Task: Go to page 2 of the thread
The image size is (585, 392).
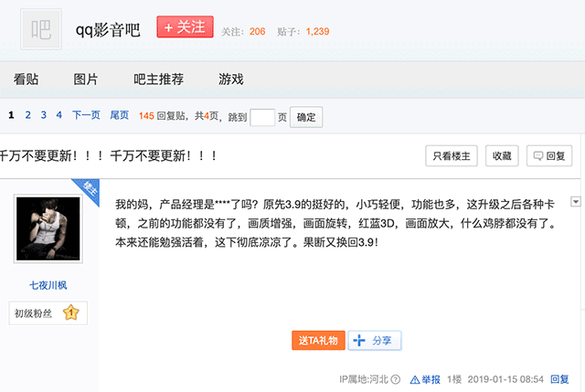Action: click(x=28, y=115)
